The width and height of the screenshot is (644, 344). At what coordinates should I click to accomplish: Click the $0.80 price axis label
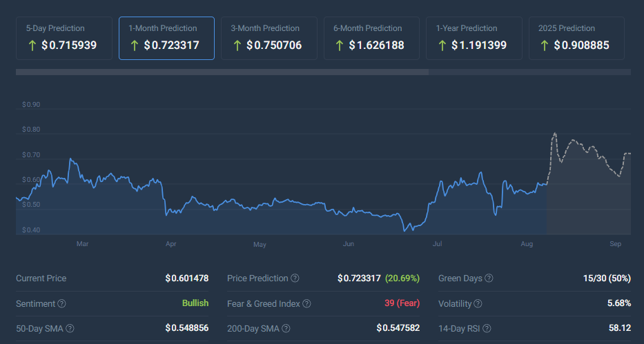[31, 130]
